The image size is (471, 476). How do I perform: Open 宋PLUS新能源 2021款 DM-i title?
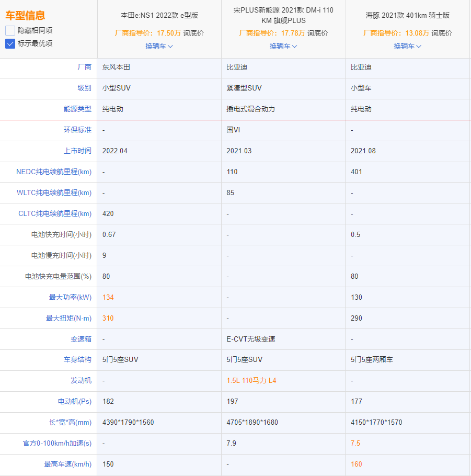pyautogui.click(x=283, y=15)
